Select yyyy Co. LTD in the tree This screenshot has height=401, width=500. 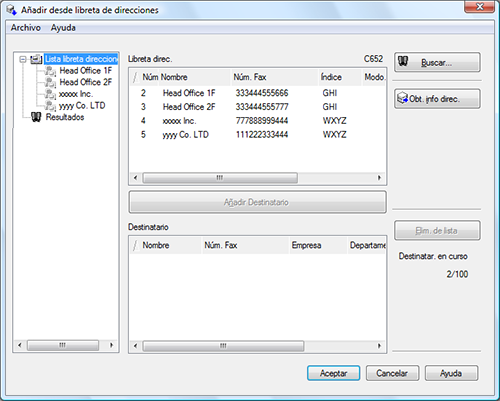click(x=82, y=105)
